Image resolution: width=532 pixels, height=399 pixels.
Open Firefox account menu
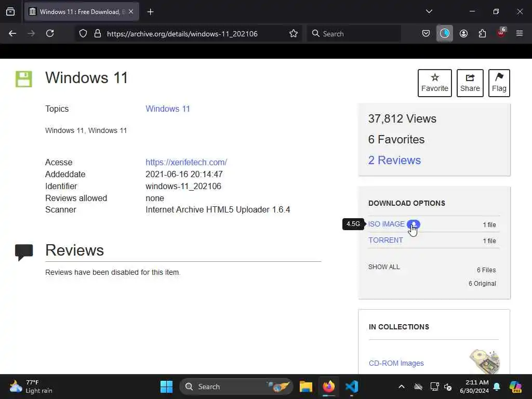463,33
